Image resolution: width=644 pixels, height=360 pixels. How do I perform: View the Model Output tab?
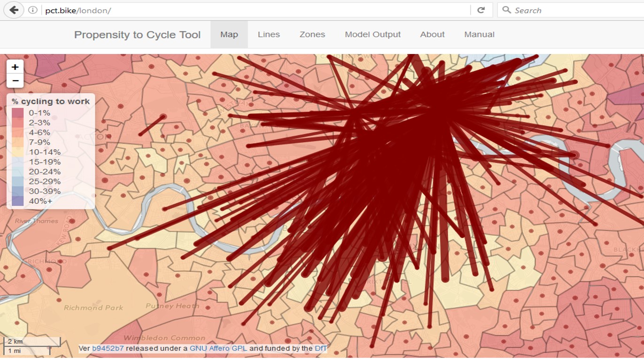tap(372, 34)
